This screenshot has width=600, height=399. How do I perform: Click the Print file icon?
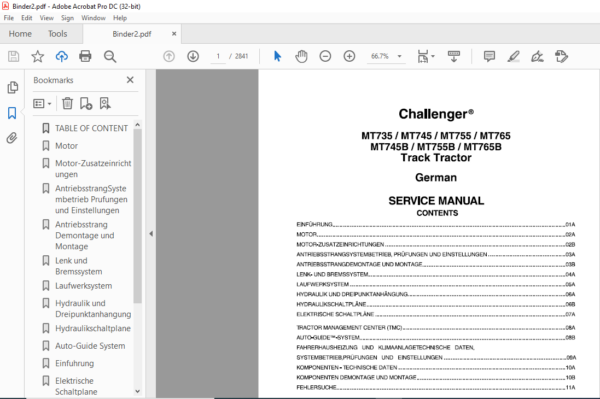coord(85,56)
